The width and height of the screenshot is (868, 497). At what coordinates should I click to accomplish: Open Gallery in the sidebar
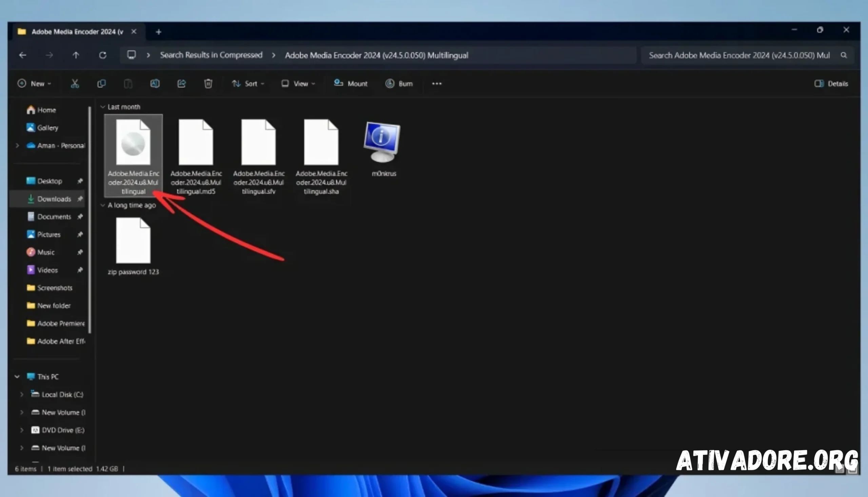(42, 128)
